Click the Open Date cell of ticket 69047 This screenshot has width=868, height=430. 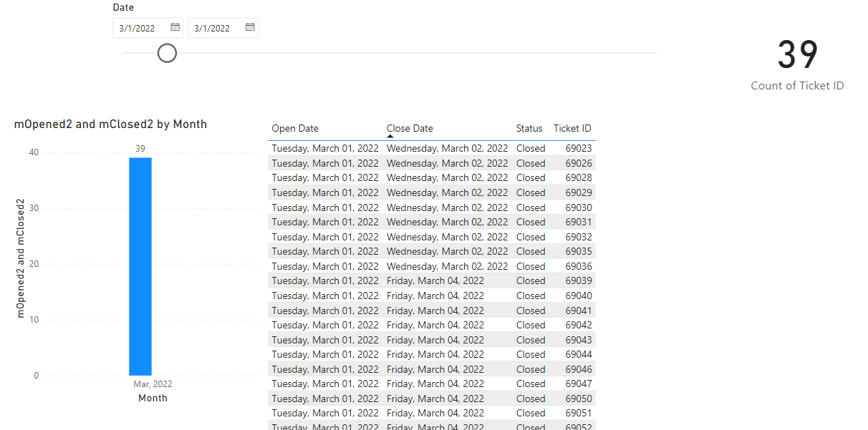coord(325,383)
